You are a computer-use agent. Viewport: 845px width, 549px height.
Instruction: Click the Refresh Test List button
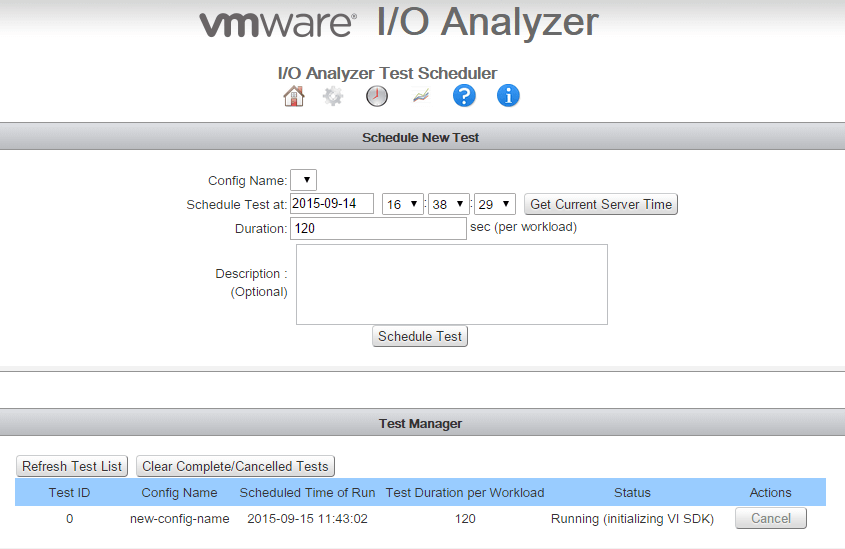pyautogui.click(x=72, y=466)
